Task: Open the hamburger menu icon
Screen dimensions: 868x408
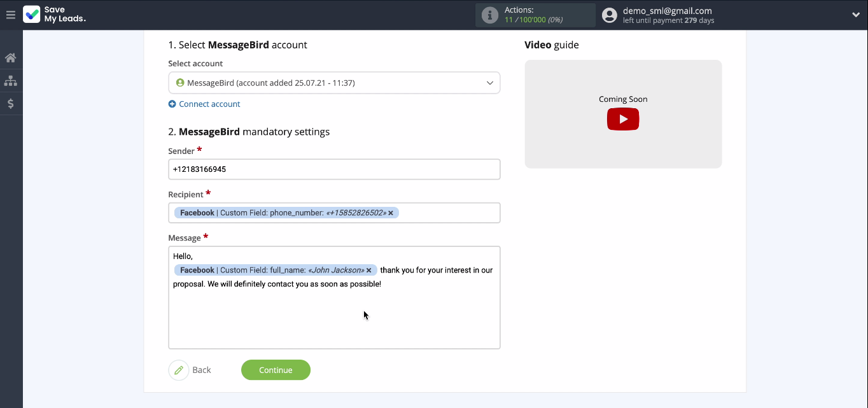Action: (10, 15)
